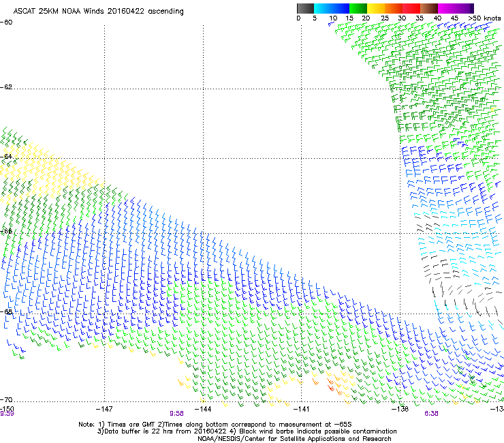Click the green 15-20 knots legend swatch
Screen dimensions: 504x443
[358, 8]
